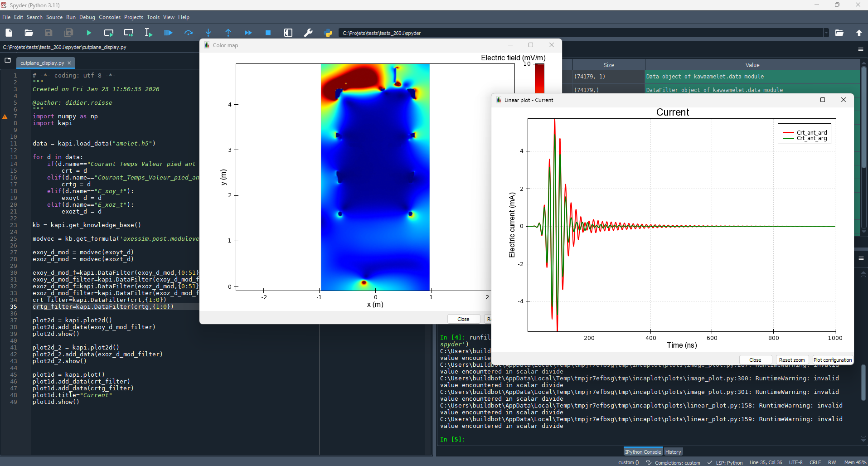Expand the working directory path dropdown

(826, 33)
